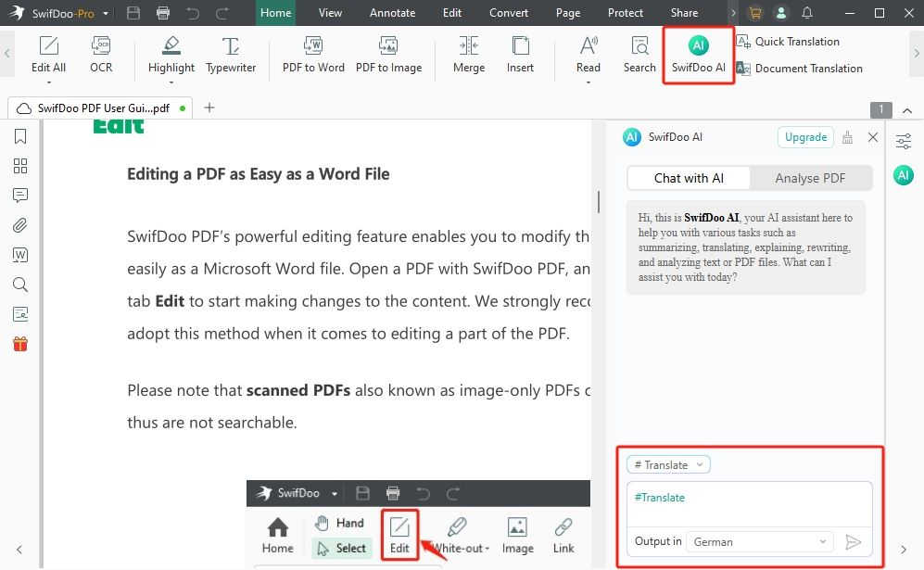Open the attachments paperclip panel
This screenshot has height=570, width=924.
tap(20, 225)
